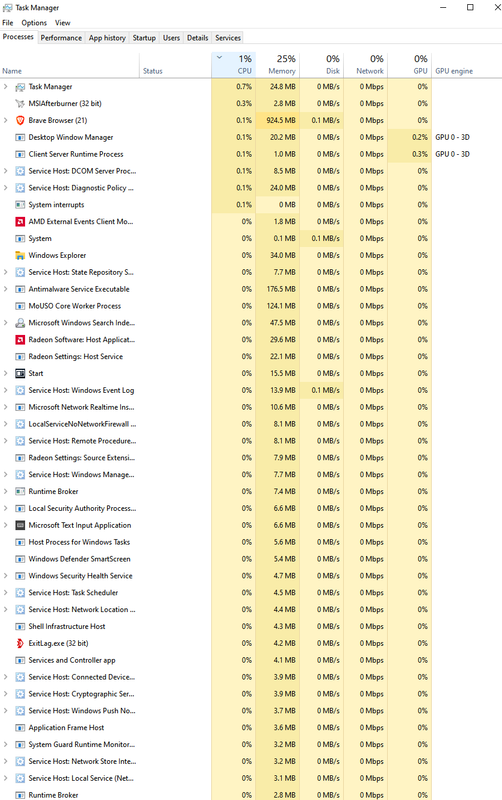The height and width of the screenshot is (800, 502).
Task: Click the Brave Browser lion icon
Action: click(20, 120)
